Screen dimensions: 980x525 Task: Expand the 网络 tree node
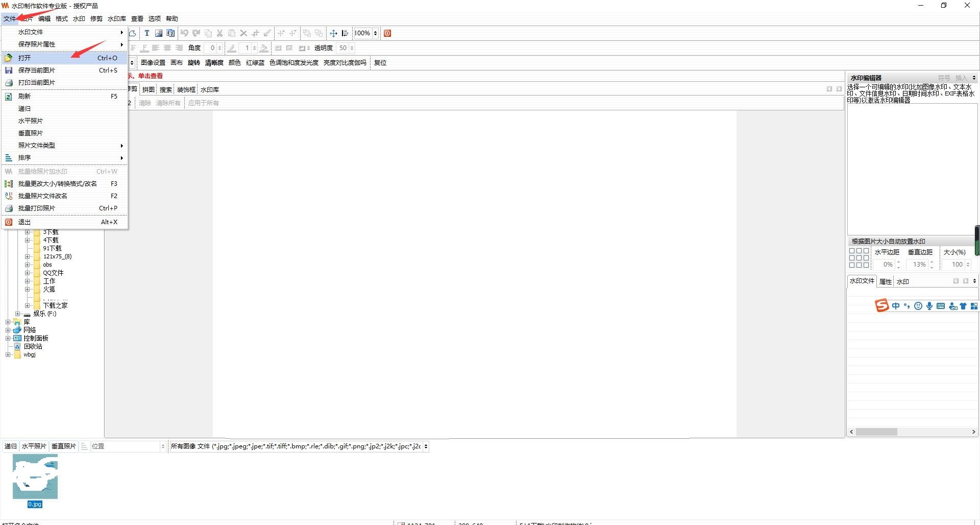pos(8,330)
